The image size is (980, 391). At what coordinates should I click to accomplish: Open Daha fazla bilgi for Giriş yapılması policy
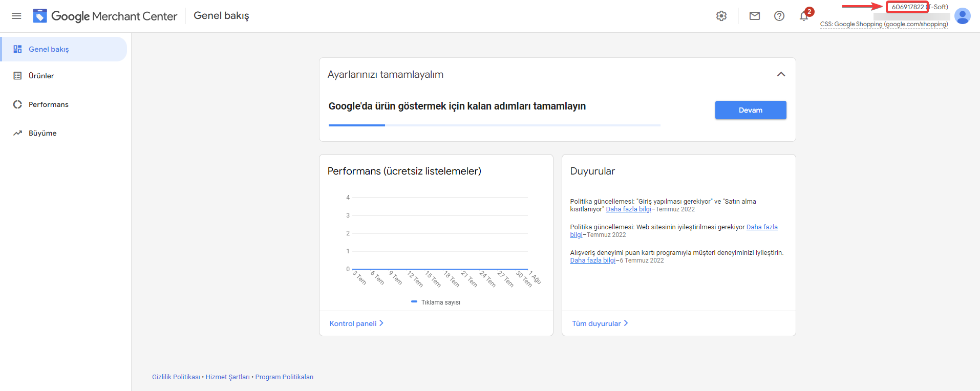tap(629, 209)
